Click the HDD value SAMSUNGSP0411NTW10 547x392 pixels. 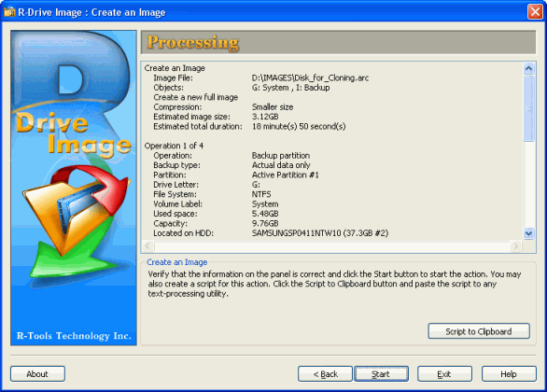[x=296, y=233]
